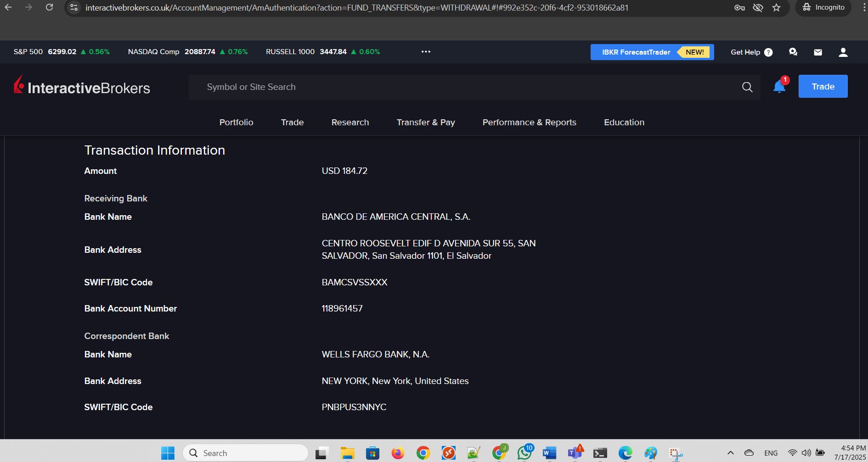Open the Chrome icon with the J profile badge
Screen dimensions: 868x462
pyautogui.click(x=499, y=452)
